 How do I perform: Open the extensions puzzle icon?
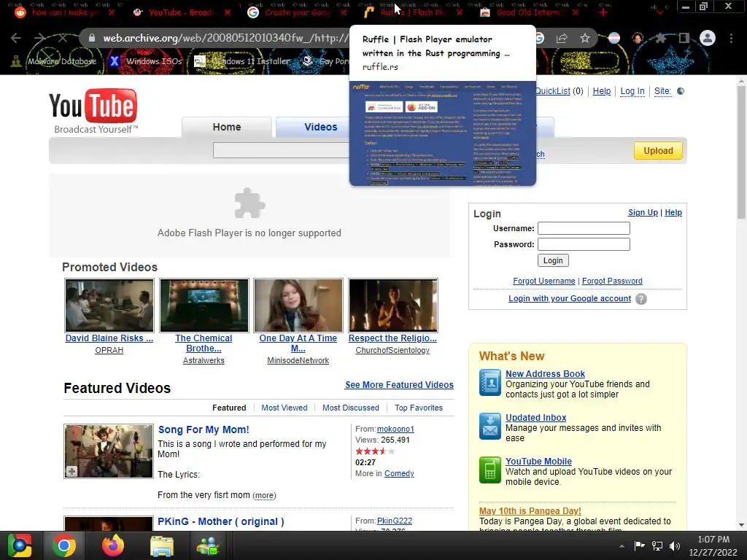(661, 38)
